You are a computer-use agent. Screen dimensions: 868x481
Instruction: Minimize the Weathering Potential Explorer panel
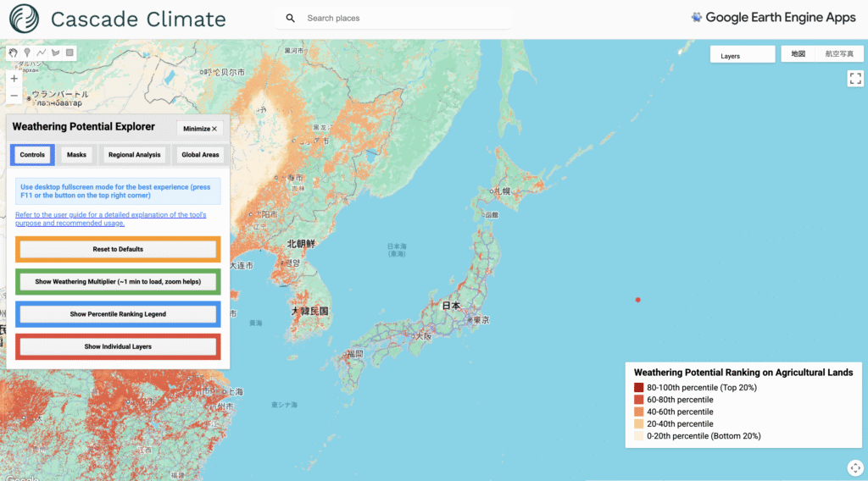pos(200,129)
